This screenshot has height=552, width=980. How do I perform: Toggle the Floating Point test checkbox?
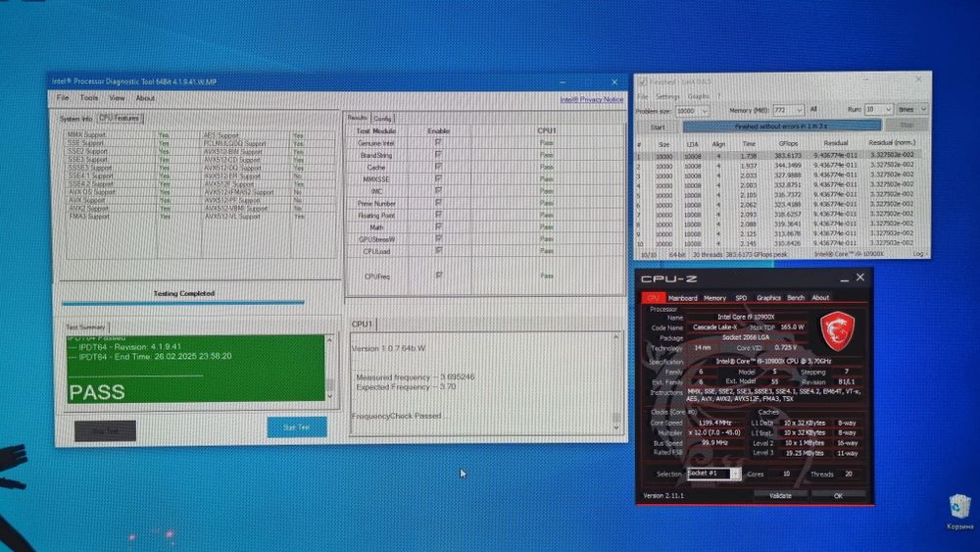438,215
